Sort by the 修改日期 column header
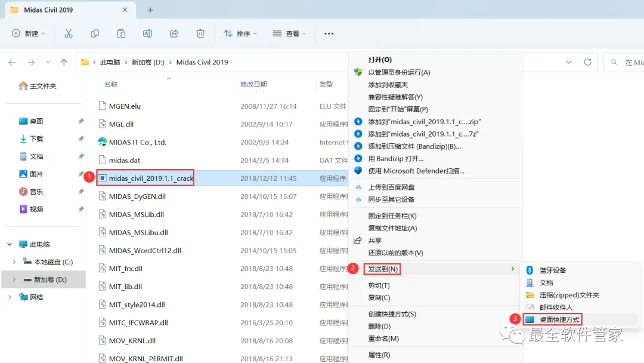 coord(253,84)
